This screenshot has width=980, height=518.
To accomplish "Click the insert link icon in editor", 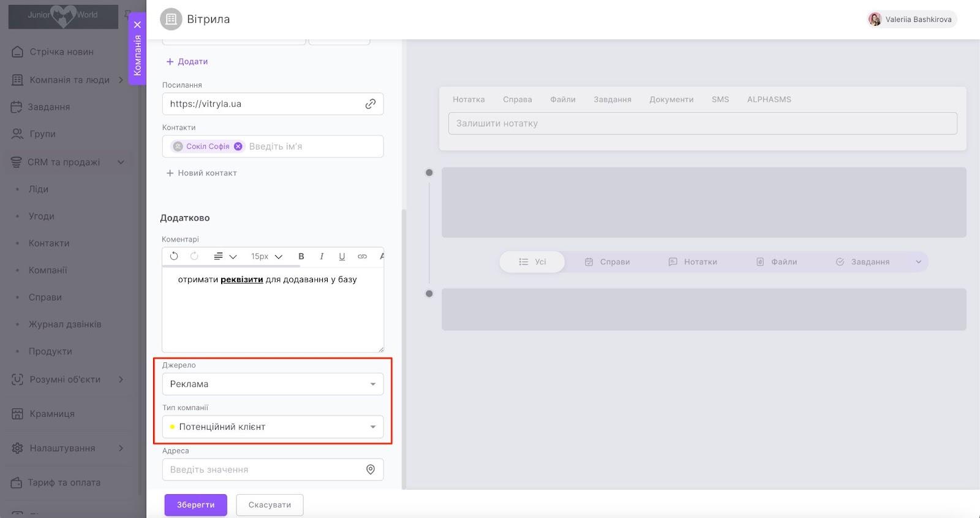I will pos(362,256).
